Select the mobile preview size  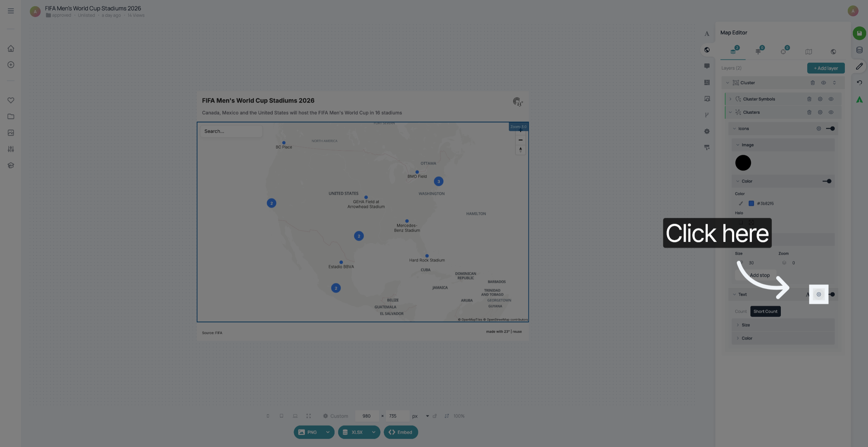tap(268, 416)
